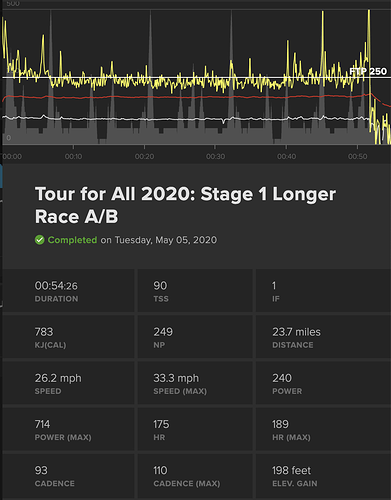Click the FTP 250 label on chart
This screenshot has width=391, height=500.
(x=368, y=71)
